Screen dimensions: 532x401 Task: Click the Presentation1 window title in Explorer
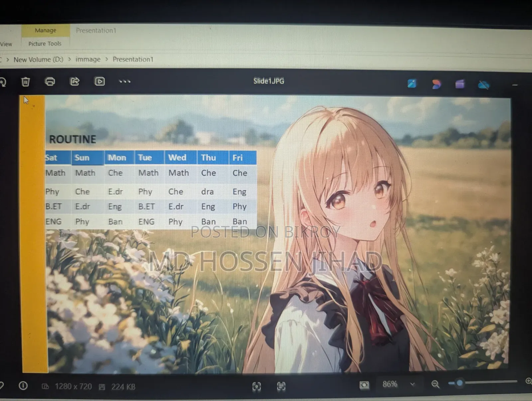click(x=96, y=30)
